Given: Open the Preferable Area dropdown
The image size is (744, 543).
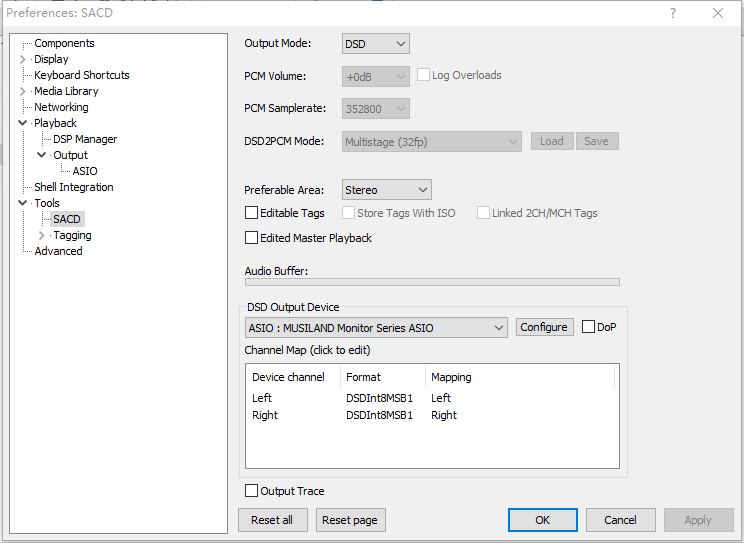Looking at the screenshot, I should 386,189.
